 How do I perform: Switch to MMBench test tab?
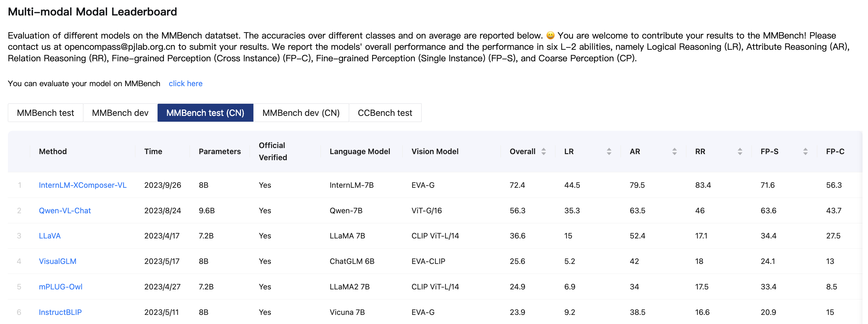point(45,113)
